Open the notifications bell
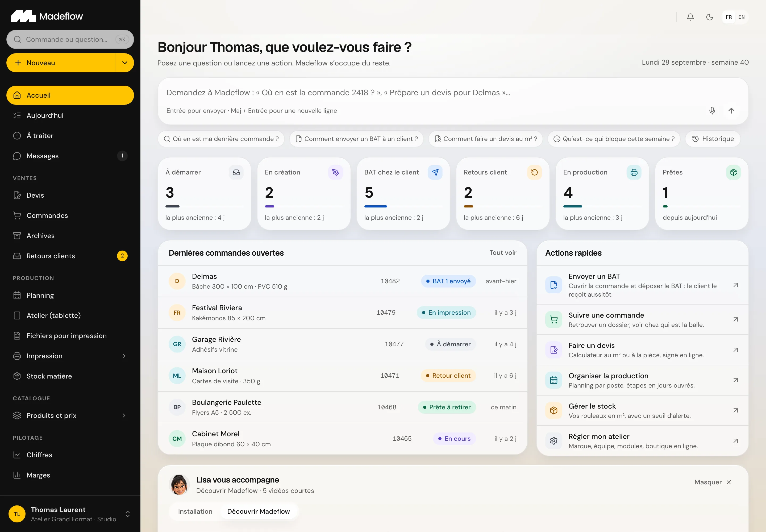The width and height of the screenshot is (766, 532). pos(690,17)
